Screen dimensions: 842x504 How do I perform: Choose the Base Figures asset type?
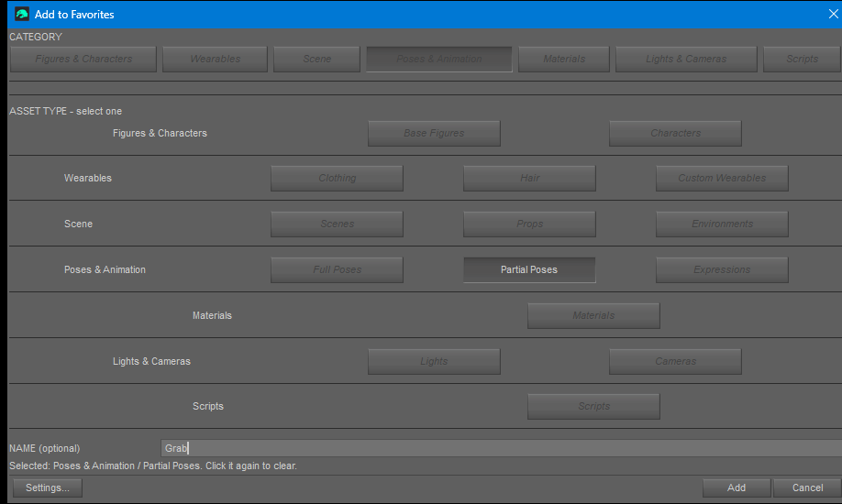(434, 133)
